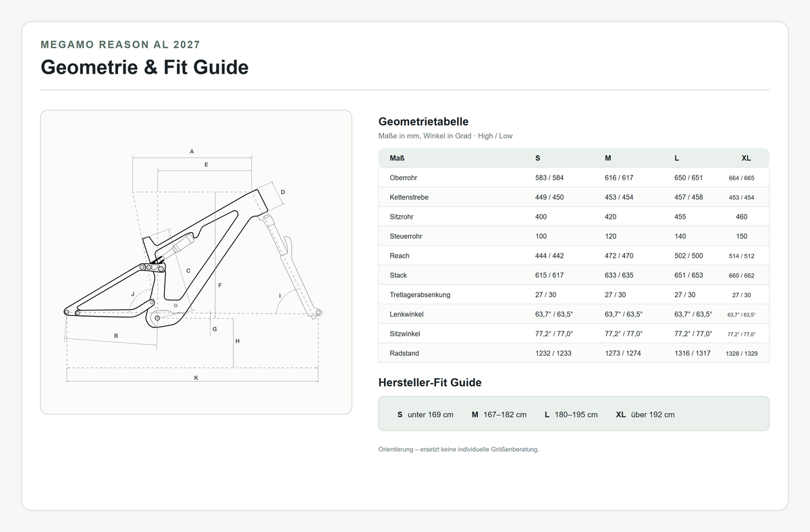Click Lenkwinkel L value '63,7° / 63,5°'

[693, 315]
